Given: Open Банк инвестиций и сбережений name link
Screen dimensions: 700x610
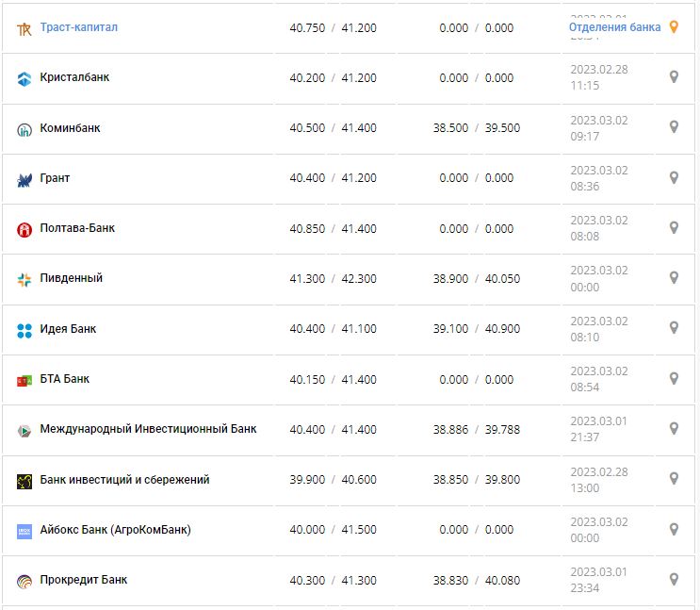Looking at the screenshot, I should click(124, 479).
